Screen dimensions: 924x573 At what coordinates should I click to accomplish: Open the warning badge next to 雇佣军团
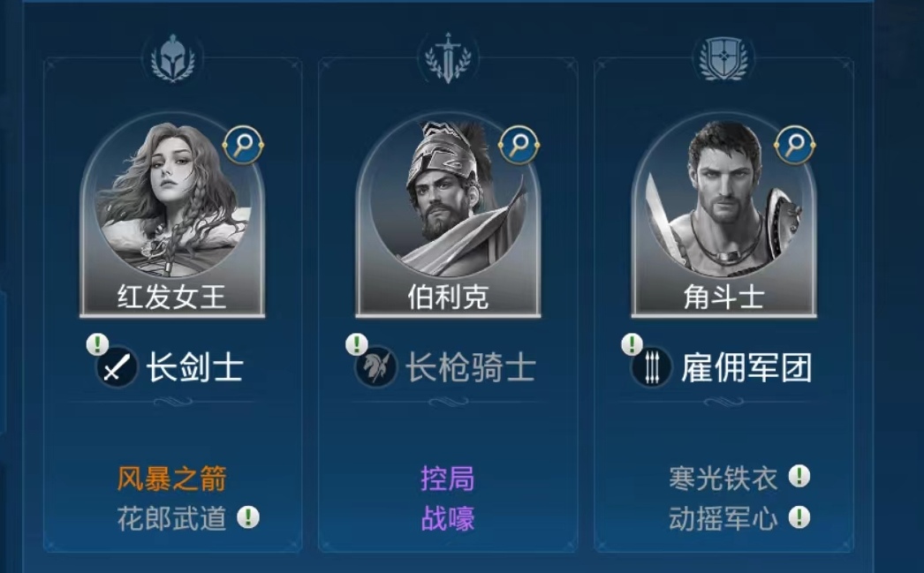(632, 344)
